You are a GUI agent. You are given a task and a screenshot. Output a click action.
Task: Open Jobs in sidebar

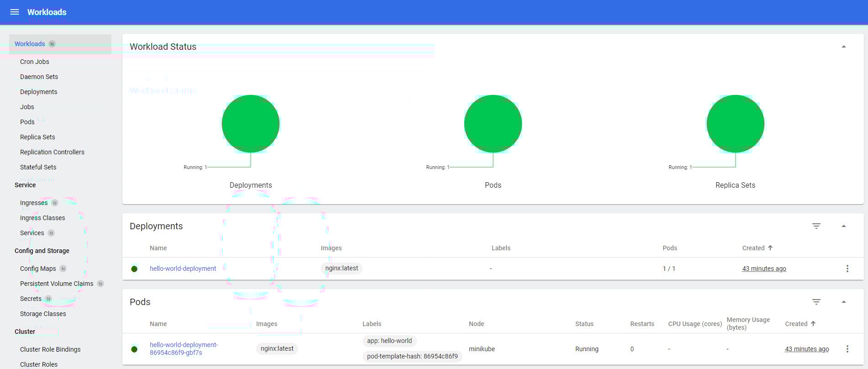[x=27, y=107]
